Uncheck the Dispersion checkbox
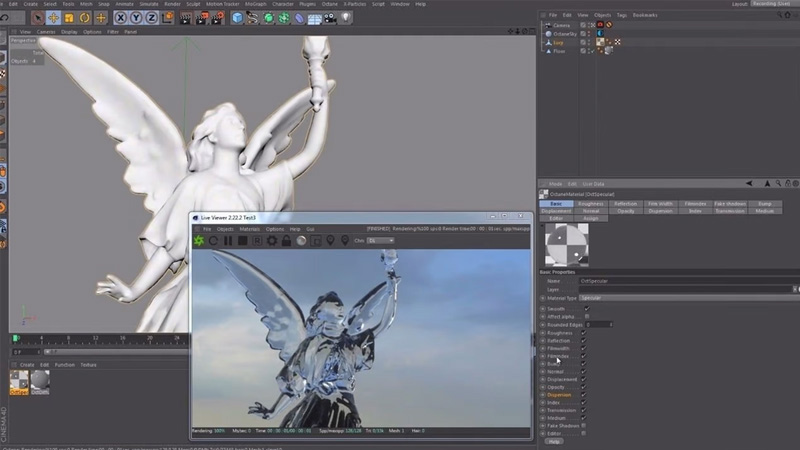Screen dimensions: 800x450 tap(586, 394)
